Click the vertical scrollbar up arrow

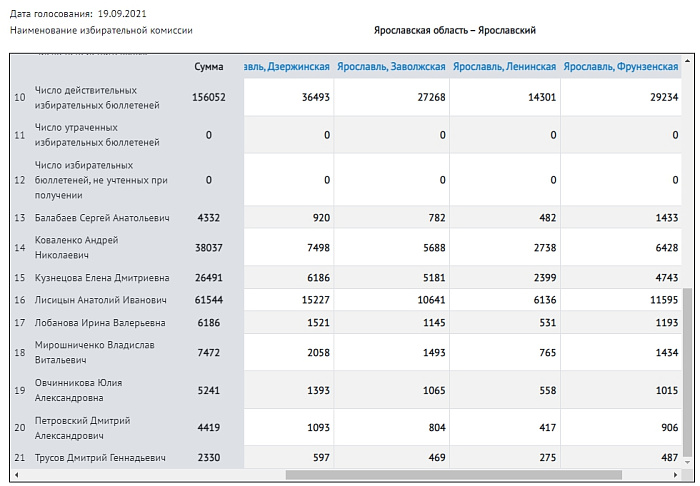click(687, 60)
